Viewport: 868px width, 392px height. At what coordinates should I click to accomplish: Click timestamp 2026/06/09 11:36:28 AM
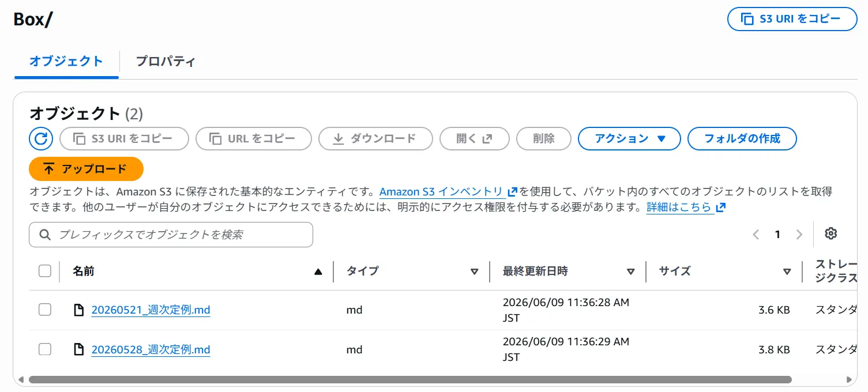click(566, 310)
